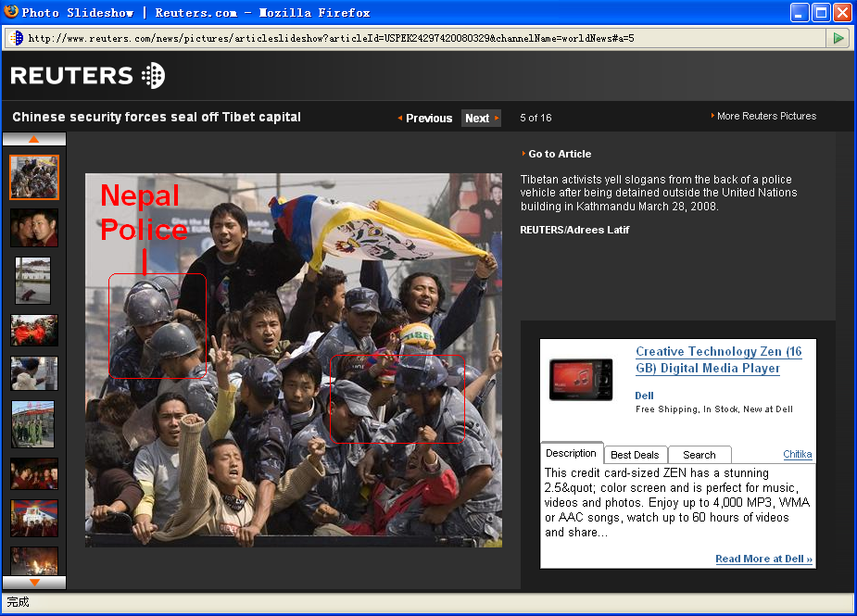
Task: Click the Dell merchant link
Action: [644, 396]
